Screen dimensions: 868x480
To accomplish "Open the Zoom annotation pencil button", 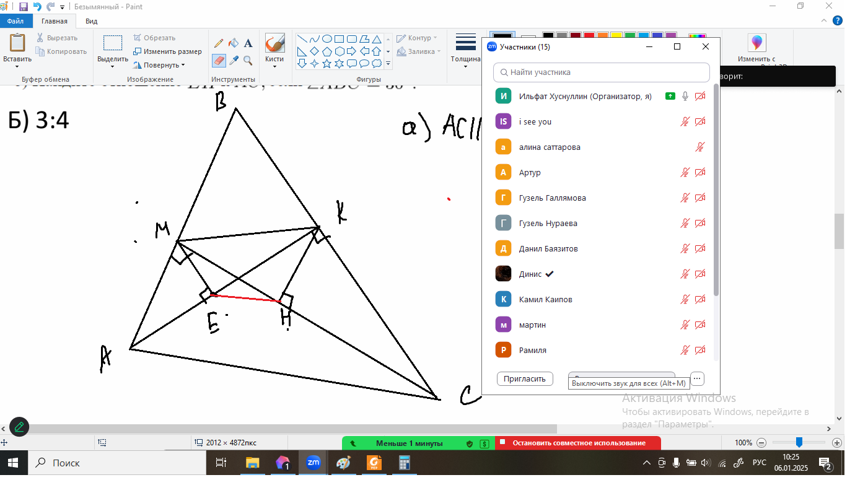I will [19, 427].
